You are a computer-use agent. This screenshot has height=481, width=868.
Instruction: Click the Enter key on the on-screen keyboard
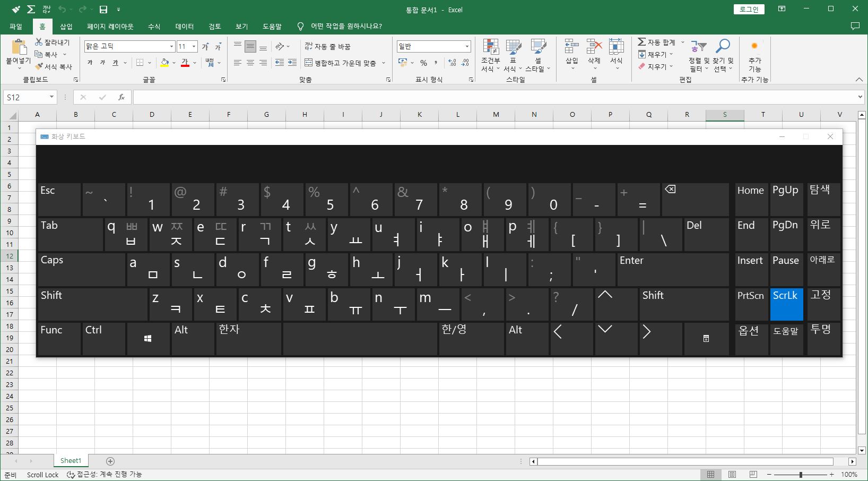673,270
